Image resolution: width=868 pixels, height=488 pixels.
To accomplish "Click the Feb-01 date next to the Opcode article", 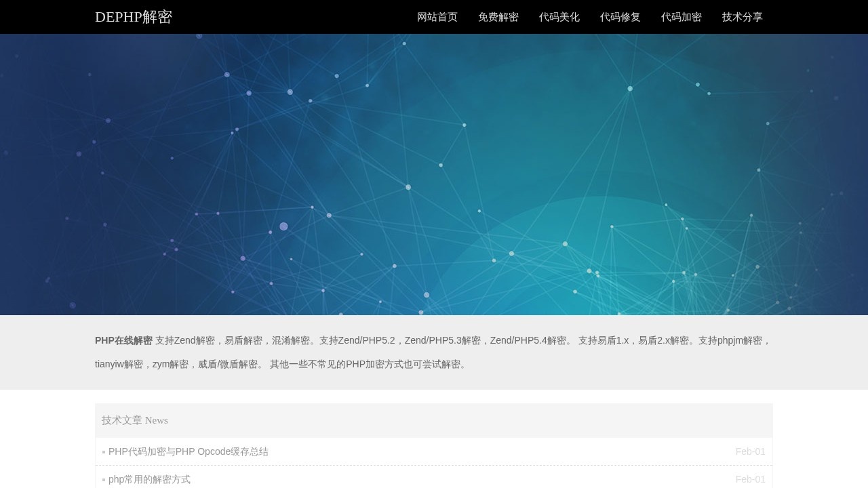I will coord(750,451).
